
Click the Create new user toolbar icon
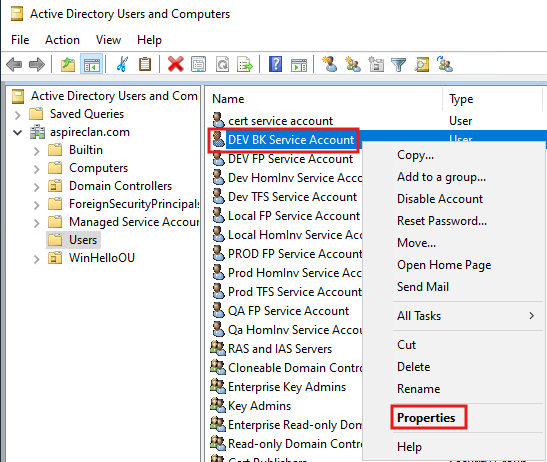(330, 64)
